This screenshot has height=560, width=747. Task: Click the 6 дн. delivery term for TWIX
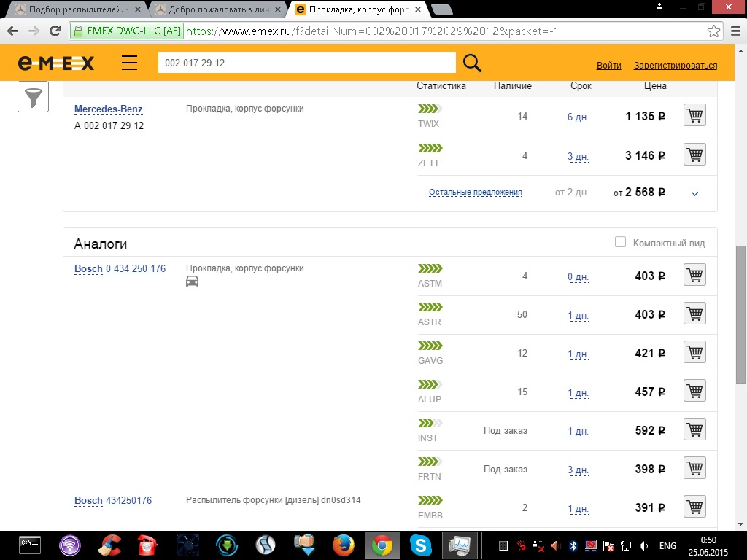click(578, 117)
